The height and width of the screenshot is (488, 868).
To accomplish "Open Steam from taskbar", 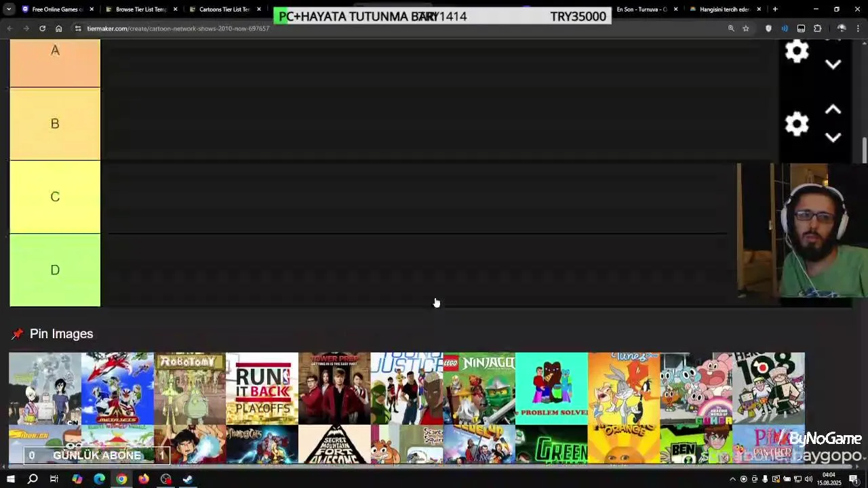I will (x=188, y=479).
